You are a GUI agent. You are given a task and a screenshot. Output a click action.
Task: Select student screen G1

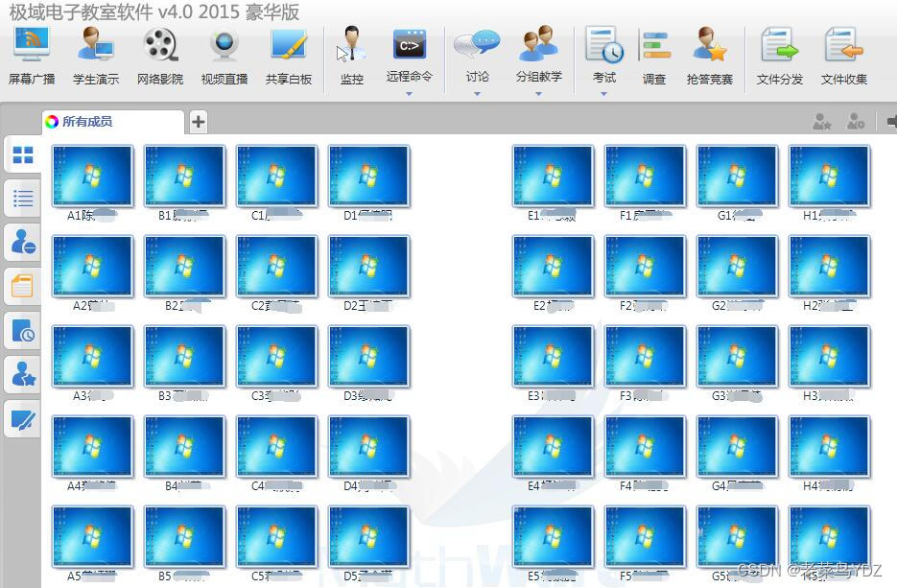click(737, 176)
